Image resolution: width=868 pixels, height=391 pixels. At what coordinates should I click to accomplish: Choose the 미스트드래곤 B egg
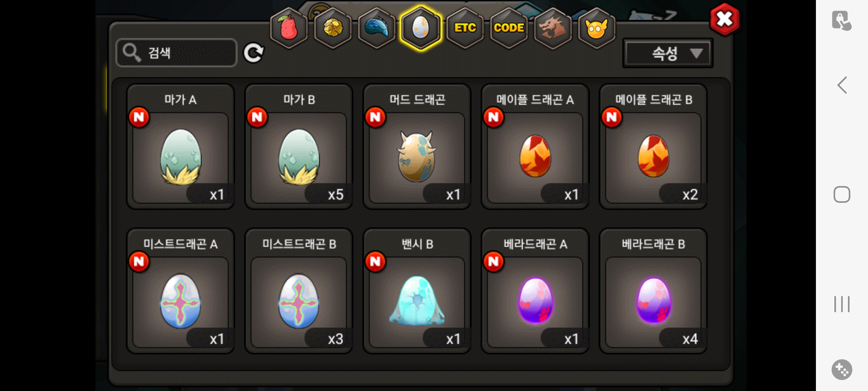click(299, 291)
